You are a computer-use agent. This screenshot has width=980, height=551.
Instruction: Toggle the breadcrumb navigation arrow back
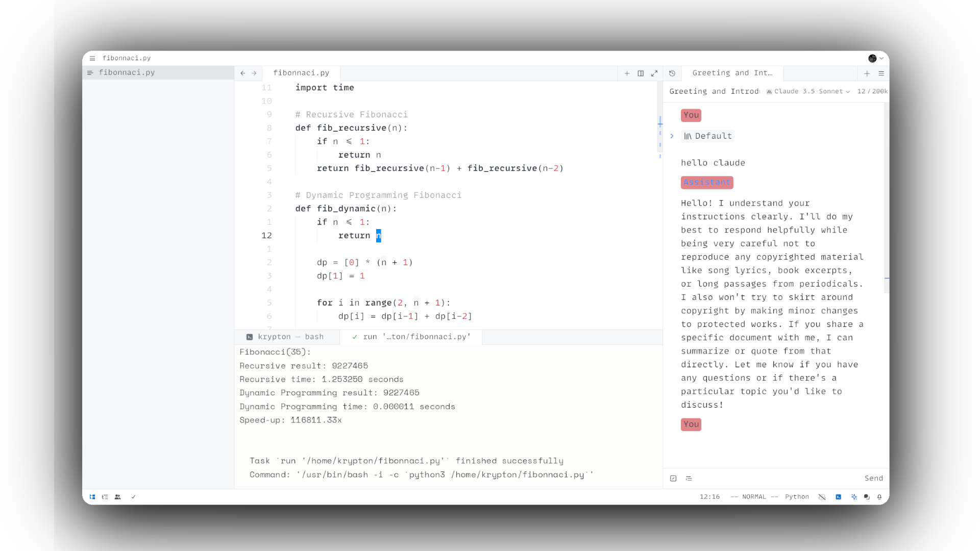pyautogui.click(x=243, y=72)
